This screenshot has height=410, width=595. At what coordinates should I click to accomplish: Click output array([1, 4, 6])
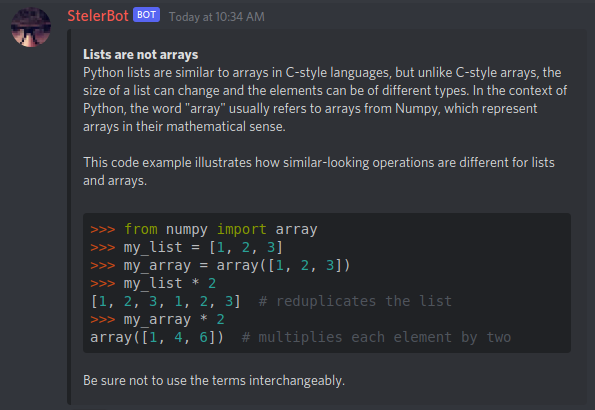tap(157, 337)
